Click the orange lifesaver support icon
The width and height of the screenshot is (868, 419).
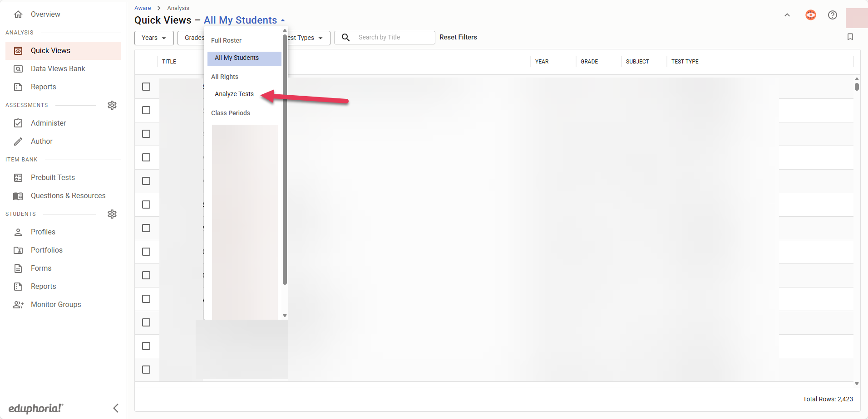click(810, 15)
